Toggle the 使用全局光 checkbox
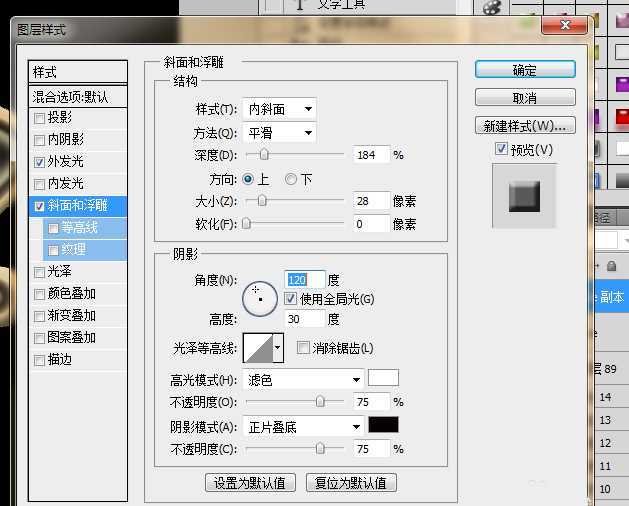Screen dimensions: 629x506 pos(291,299)
